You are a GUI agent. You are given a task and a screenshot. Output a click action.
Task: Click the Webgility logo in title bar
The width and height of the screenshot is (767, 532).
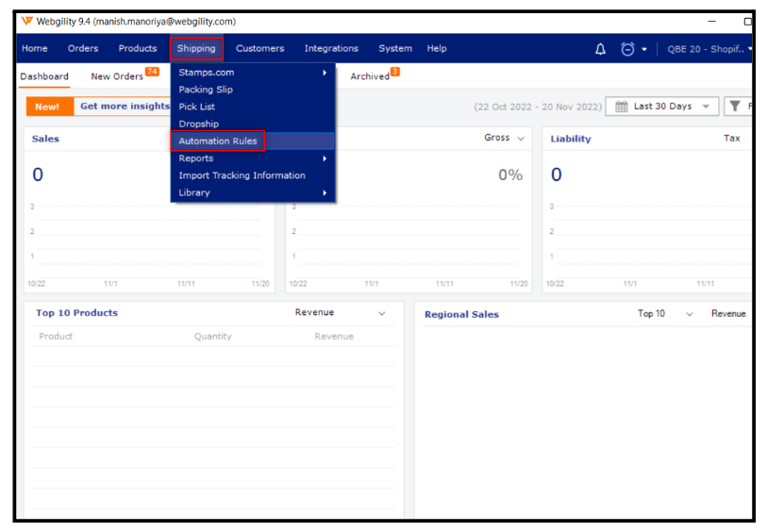point(26,22)
